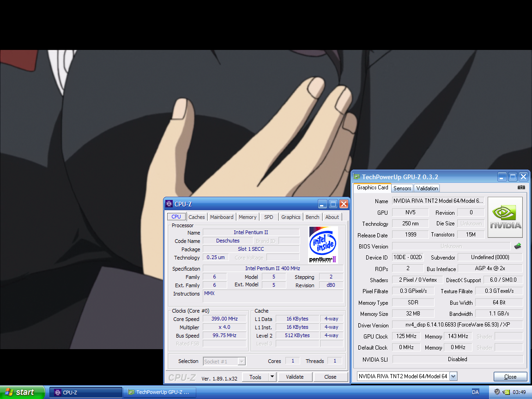Click the Close button at GPU-Z bottom

point(510,377)
